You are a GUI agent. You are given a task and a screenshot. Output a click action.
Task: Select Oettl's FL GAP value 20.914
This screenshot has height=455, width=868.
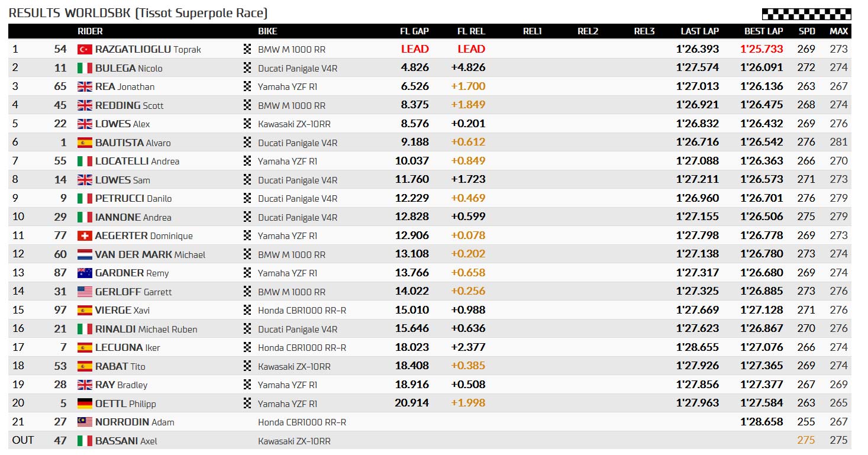(412, 404)
